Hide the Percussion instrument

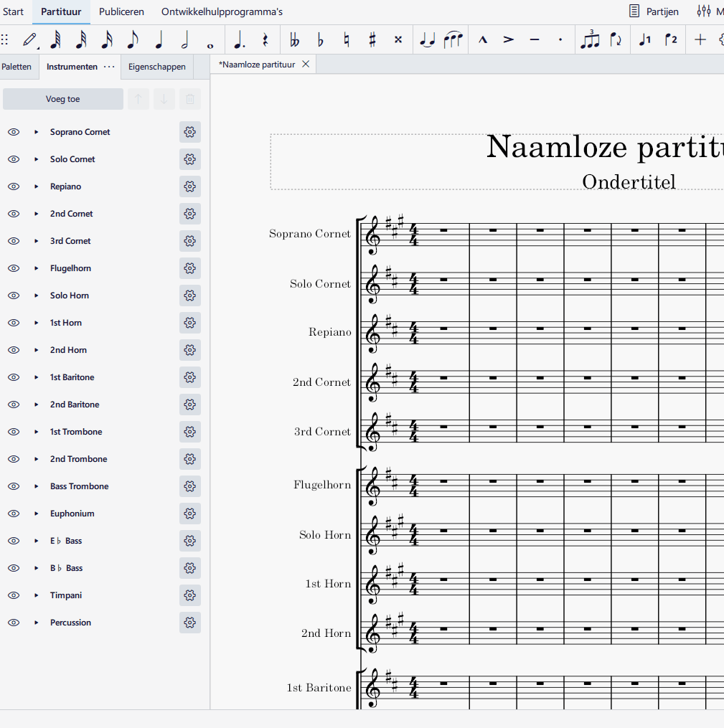point(14,623)
